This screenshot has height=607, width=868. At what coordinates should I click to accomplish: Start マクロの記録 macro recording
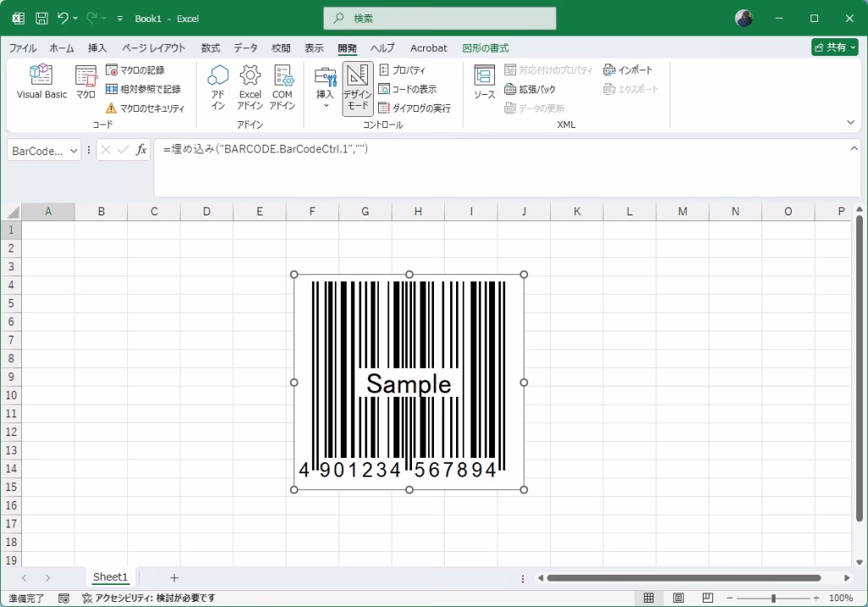tap(135, 70)
